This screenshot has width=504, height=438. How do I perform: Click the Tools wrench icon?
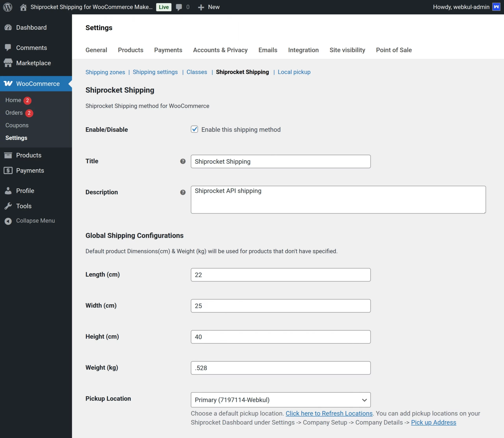[x=8, y=206]
